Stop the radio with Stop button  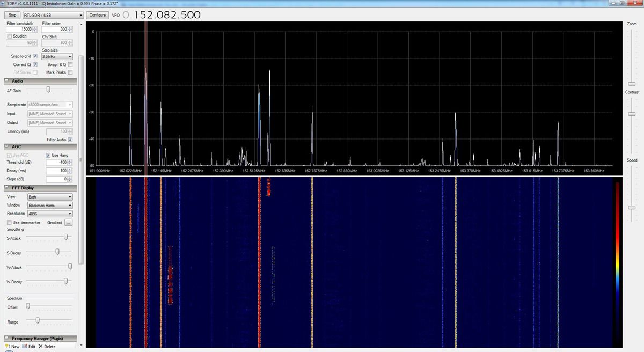tap(12, 16)
